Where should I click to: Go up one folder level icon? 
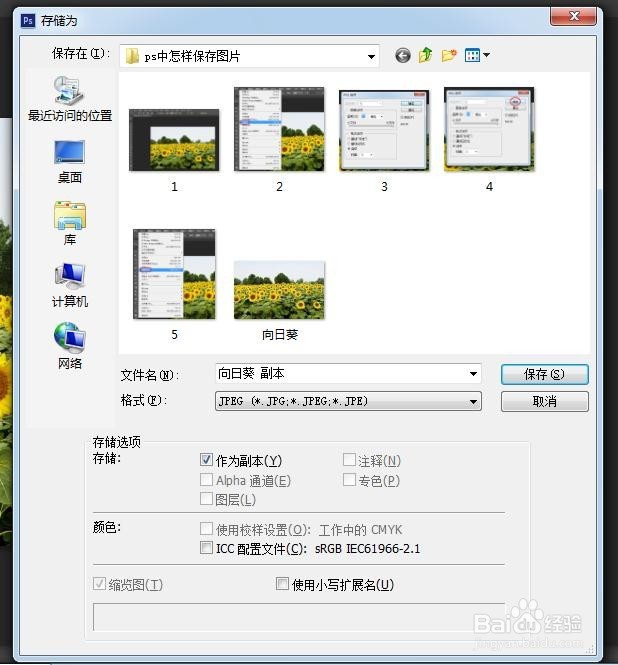(x=425, y=55)
